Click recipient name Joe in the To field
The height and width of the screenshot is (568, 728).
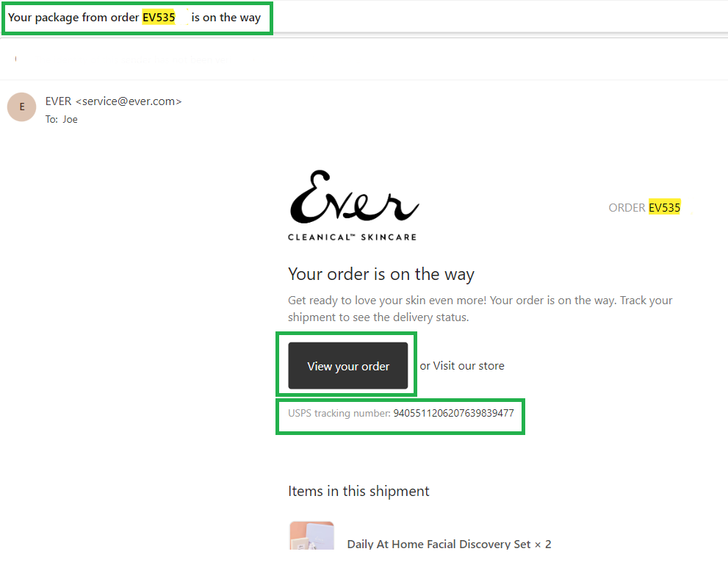pyautogui.click(x=70, y=119)
